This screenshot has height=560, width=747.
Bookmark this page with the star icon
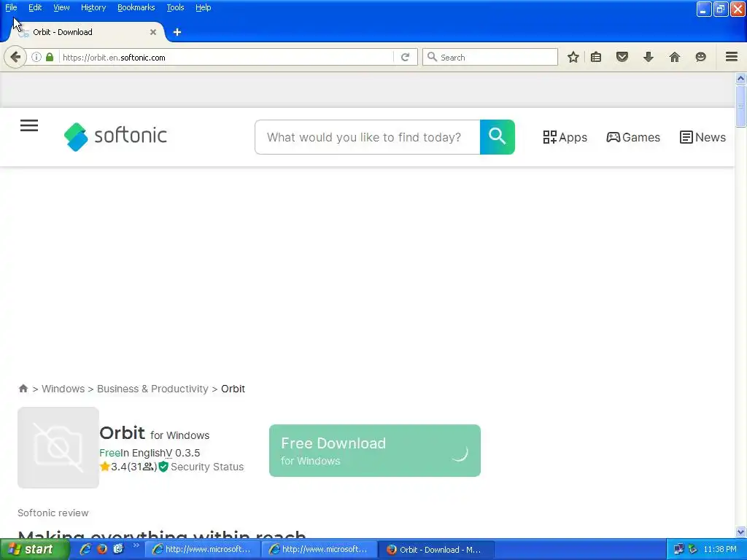573,57
